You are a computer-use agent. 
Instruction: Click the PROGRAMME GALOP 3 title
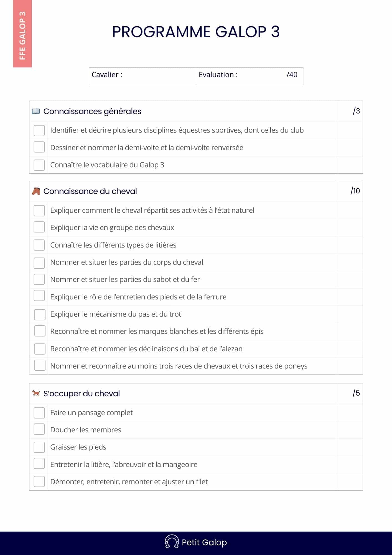pyautogui.click(x=196, y=32)
